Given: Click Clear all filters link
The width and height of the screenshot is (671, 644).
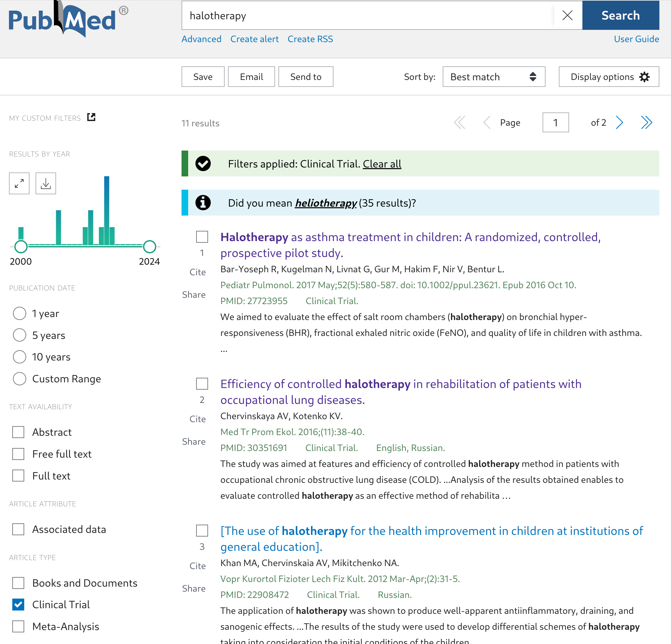Looking at the screenshot, I should [x=382, y=164].
